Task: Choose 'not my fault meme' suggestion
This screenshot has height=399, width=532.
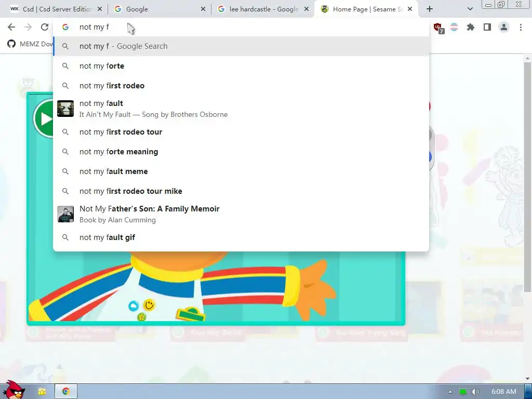Action: click(x=241, y=171)
